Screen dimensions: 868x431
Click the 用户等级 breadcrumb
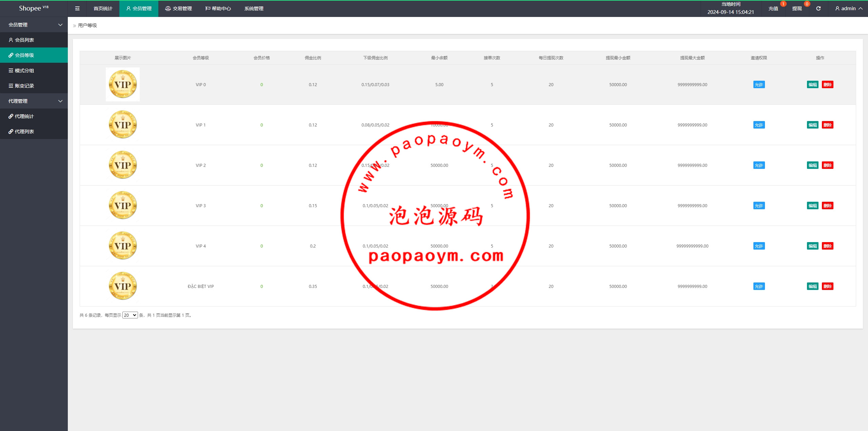(x=87, y=25)
